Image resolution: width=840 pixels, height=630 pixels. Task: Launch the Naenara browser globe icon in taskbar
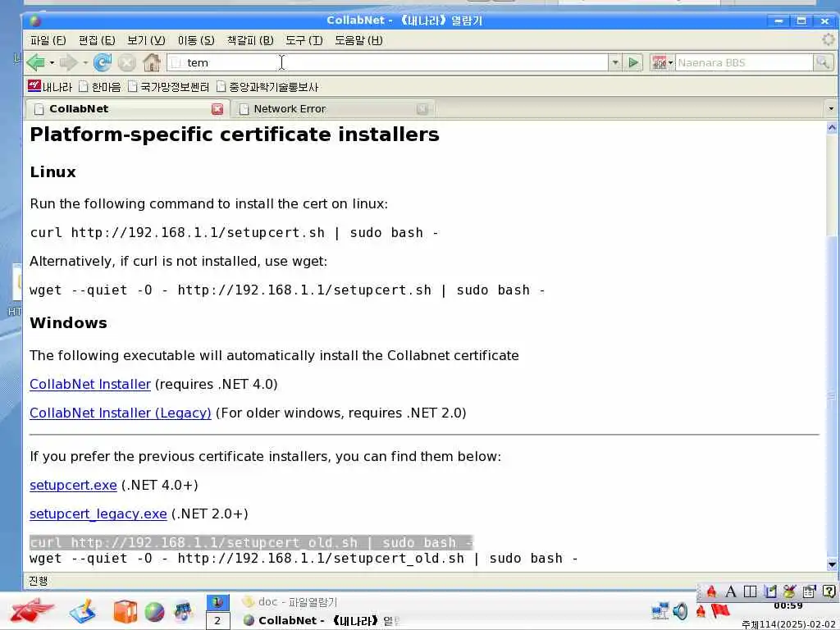[154, 612]
